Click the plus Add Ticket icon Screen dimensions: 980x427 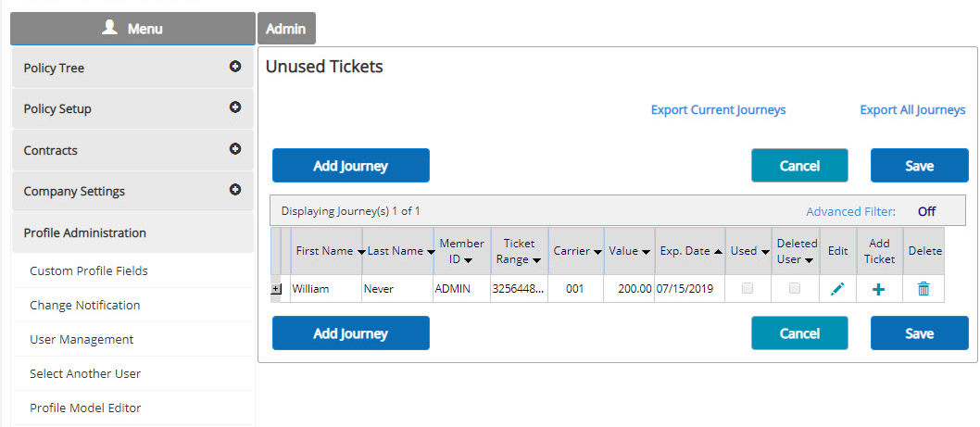878,290
